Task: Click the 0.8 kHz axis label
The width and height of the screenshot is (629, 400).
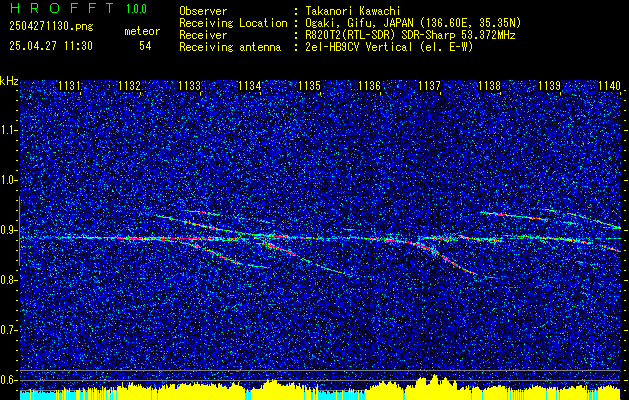Action: (x=9, y=280)
